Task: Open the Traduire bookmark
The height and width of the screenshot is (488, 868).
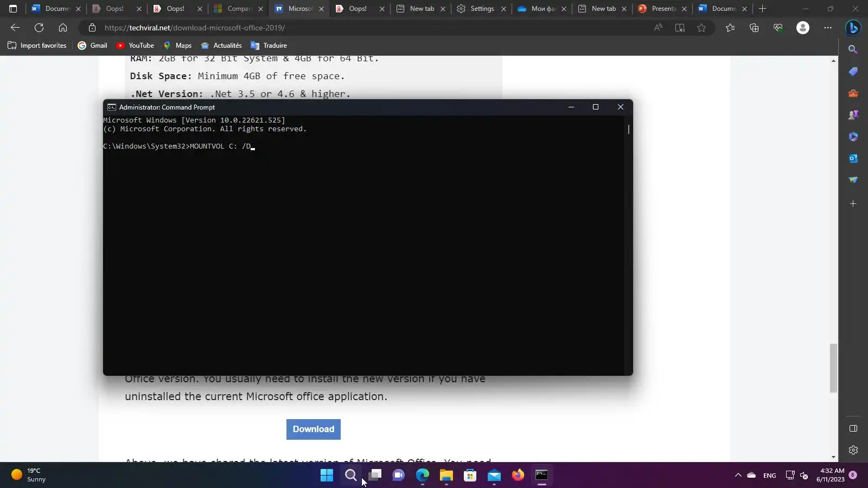Action: coord(269,46)
